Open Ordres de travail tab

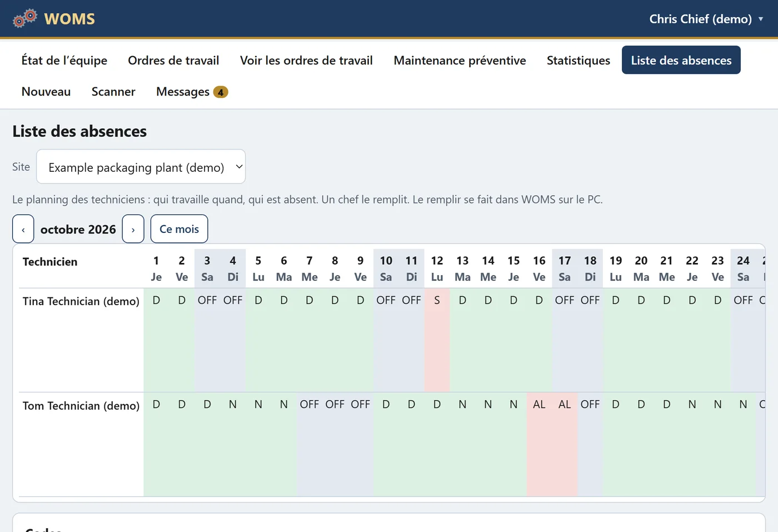(173, 60)
